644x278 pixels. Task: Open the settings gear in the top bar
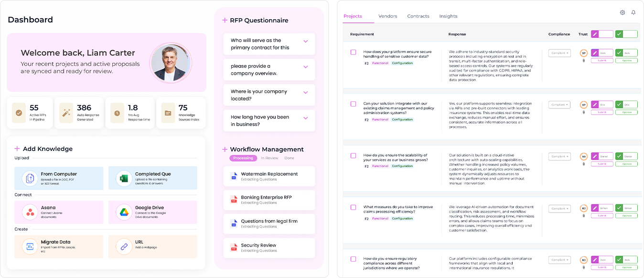[623, 12]
